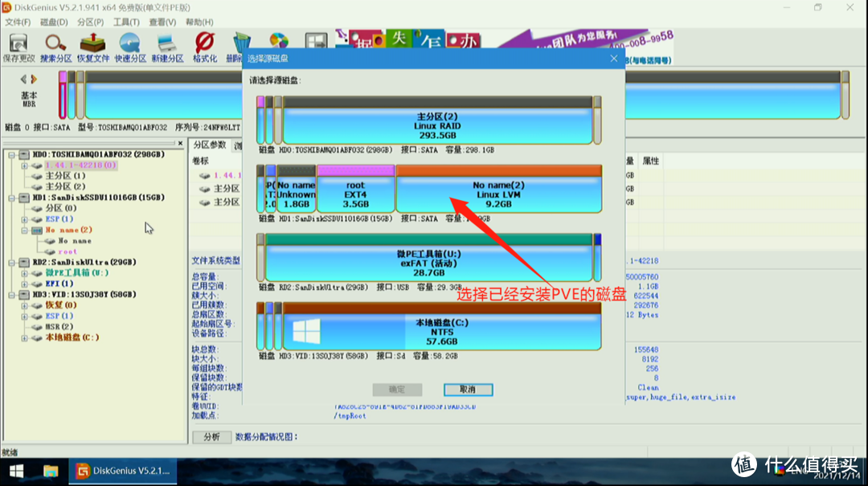
Task: Open the 帮助(H) menu
Action: tap(199, 22)
